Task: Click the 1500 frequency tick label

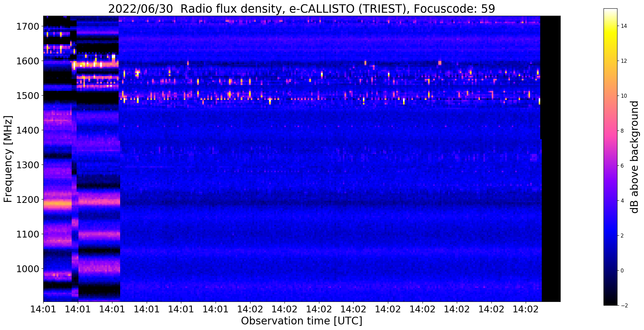Action: coord(27,96)
